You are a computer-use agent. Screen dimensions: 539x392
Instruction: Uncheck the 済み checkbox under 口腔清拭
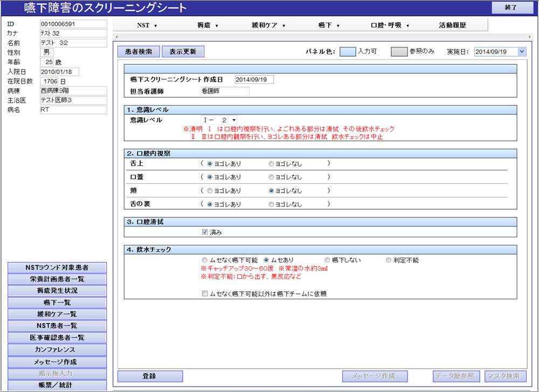[x=205, y=232]
